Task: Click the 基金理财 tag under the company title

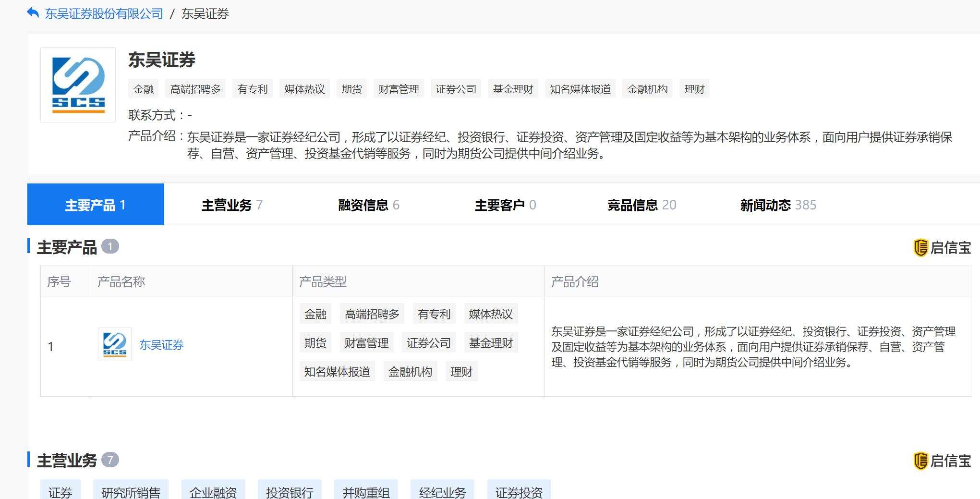Action: 513,89
